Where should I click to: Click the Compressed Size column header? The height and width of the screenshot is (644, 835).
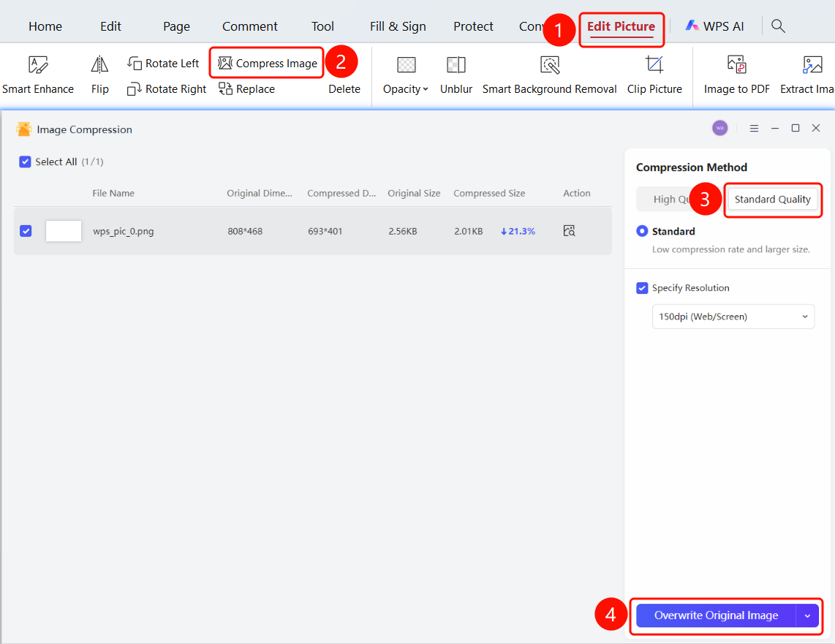[489, 193]
